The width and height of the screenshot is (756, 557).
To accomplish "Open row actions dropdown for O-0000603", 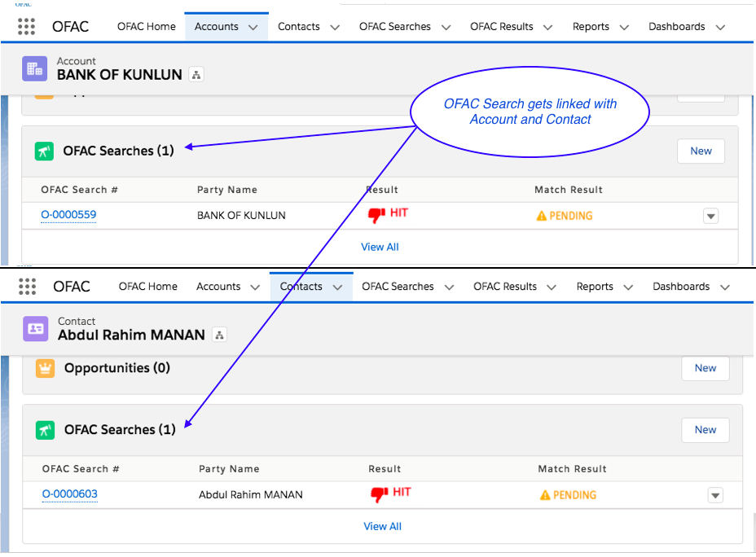I will click(714, 495).
